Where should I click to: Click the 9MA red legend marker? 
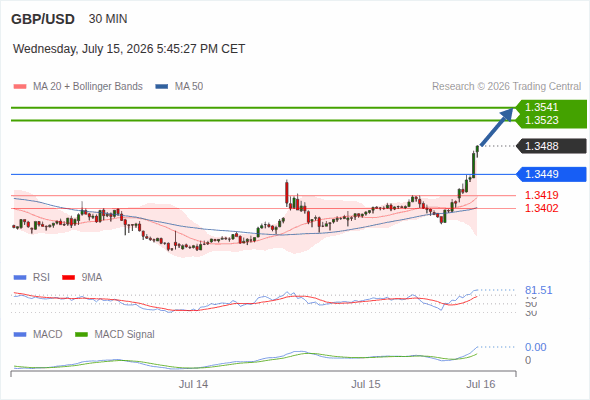(68, 278)
